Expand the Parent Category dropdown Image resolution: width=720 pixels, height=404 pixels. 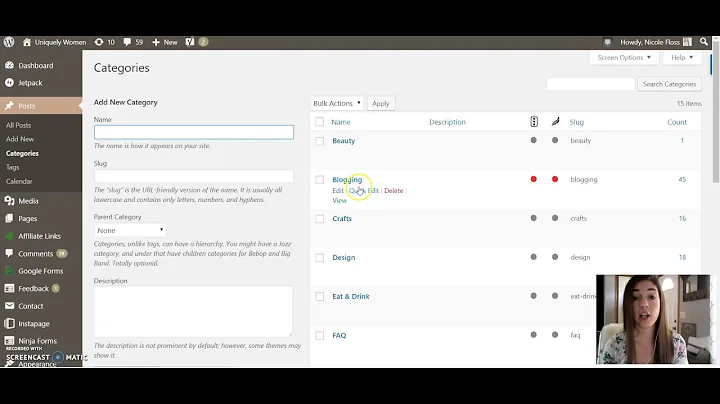click(x=130, y=230)
